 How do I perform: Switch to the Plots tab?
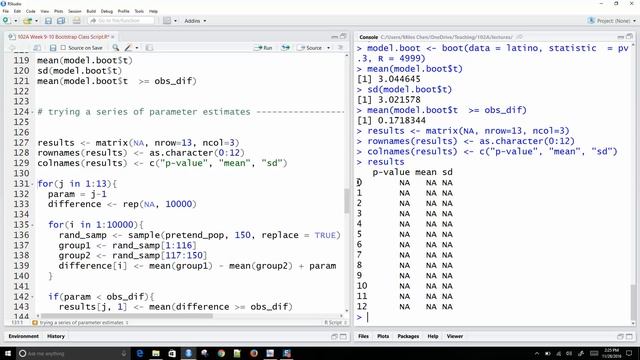coord(383,336)
